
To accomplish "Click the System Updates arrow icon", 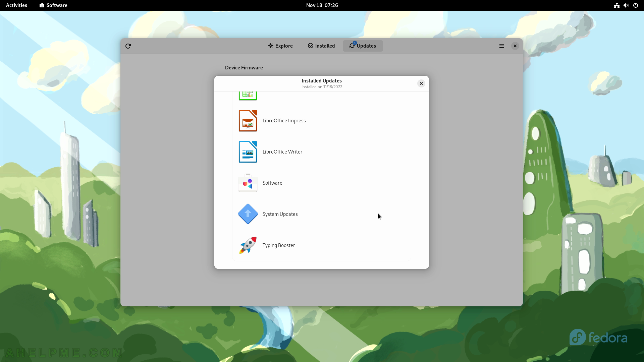I will click(x=248, y=214).
